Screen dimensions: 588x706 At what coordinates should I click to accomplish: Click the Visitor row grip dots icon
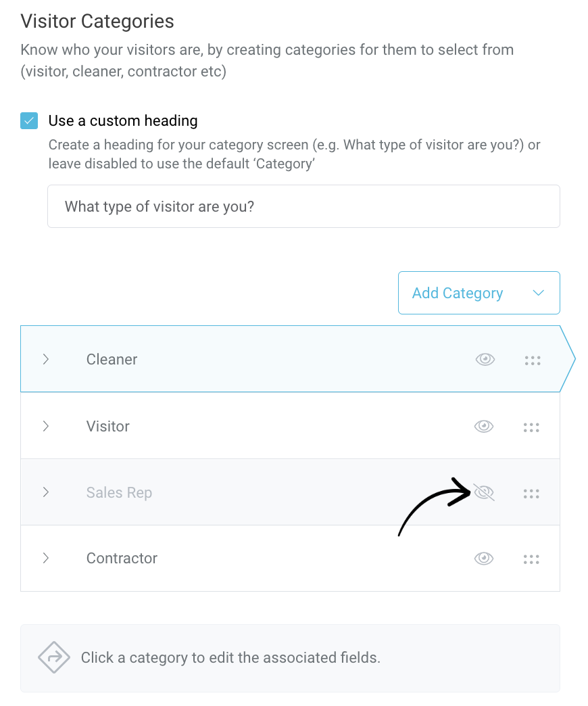[x=531, y=427]
